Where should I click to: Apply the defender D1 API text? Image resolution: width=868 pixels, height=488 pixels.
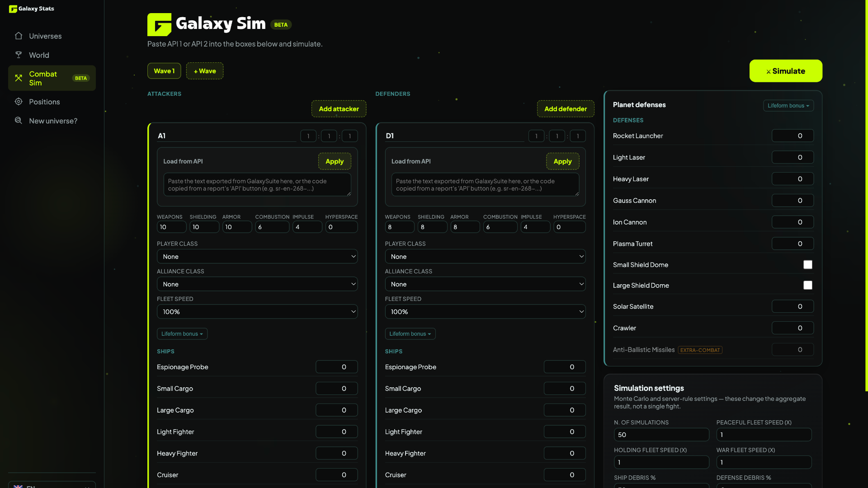click(562, 161)
